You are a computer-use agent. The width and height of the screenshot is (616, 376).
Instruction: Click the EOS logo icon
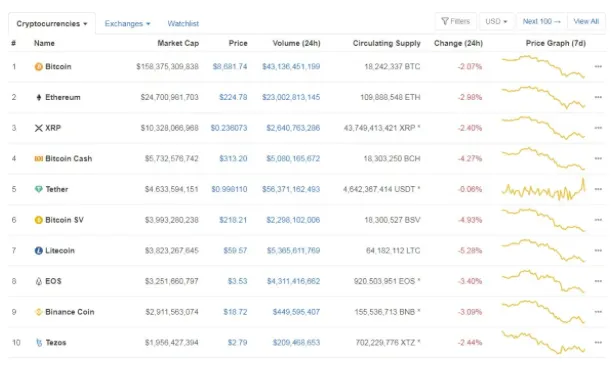(38, 281)
